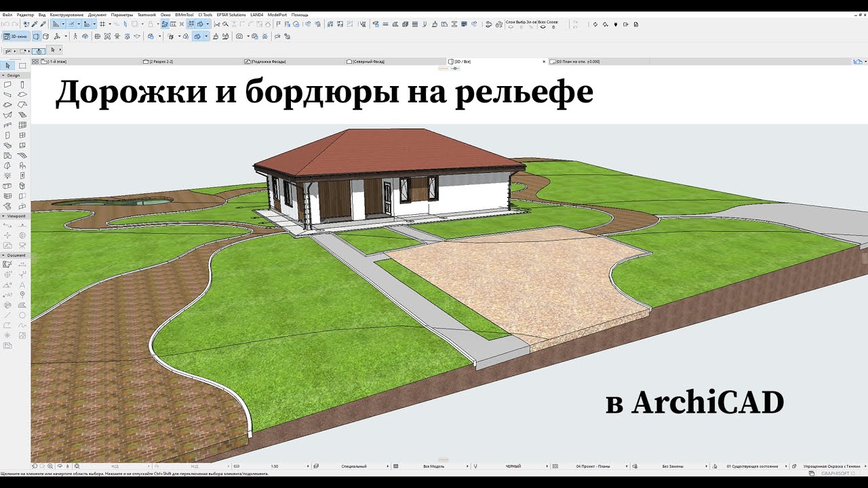
Task: Click the Всех Слоев lock icon
Action: tap(553, 27)
